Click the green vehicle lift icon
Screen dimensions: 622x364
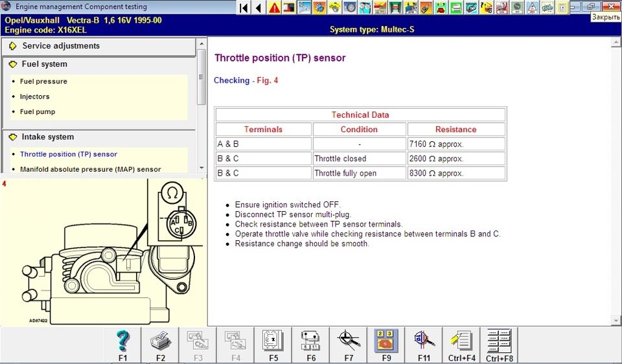396,8
